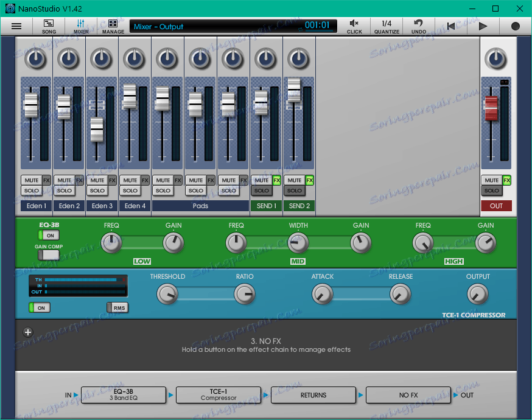Screen dimensions: 532x420
Task: Open the Song view
Action: point(49,26)
